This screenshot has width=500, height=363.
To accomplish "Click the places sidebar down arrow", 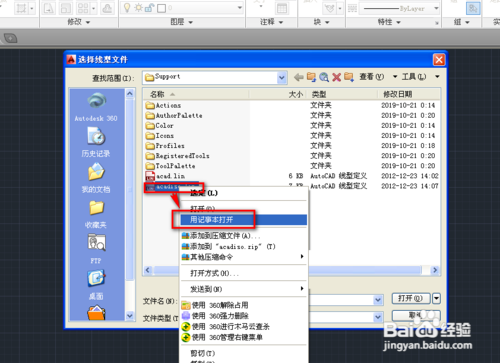I will pyautogui.click(x=130, y=315).
